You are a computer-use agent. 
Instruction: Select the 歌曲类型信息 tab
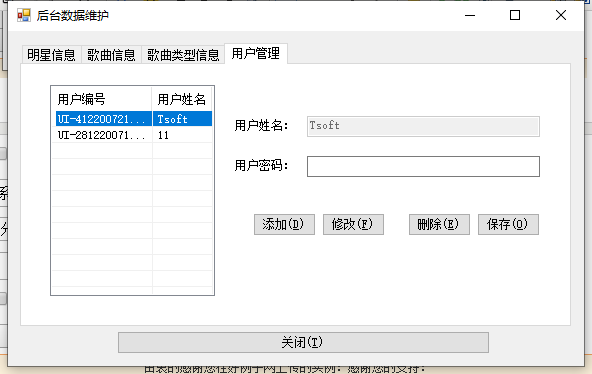click(x=183, y=55)
